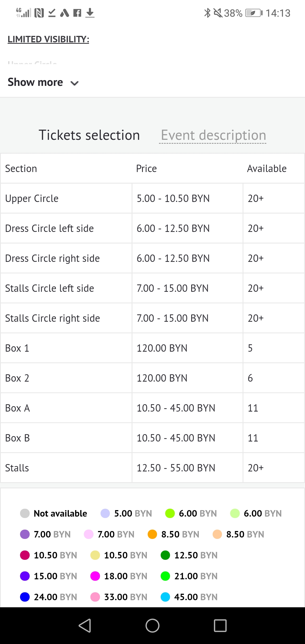This screenshot has height=644, width=305.
Task: Expand the Show more chevron
Action: tap(75, 83)
